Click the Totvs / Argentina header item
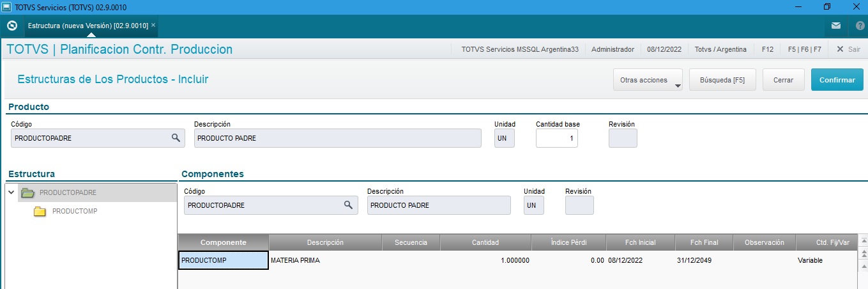The height and width of the screenshot is (289, 868). coord(720,49)
